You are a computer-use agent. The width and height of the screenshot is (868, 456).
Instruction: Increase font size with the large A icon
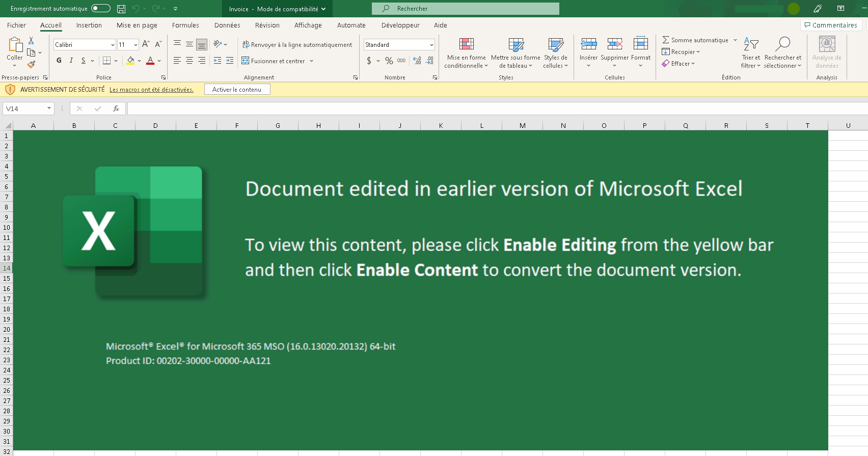pos(146,44)
